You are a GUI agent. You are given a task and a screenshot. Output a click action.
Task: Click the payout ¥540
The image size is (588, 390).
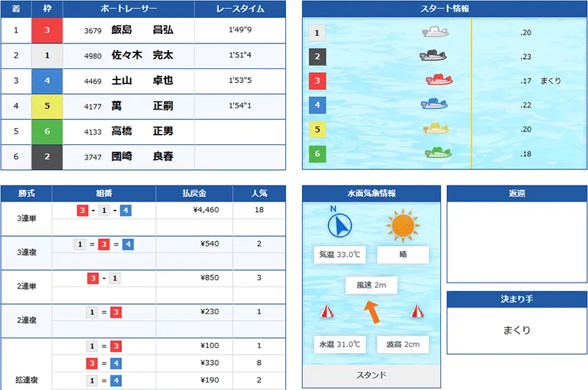[x=209, y=244]
